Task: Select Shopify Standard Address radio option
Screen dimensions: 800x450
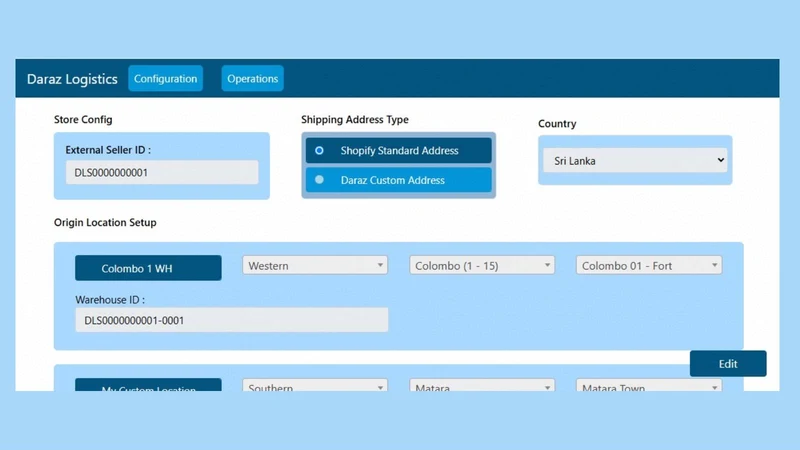Action: (x=398, y=151)
